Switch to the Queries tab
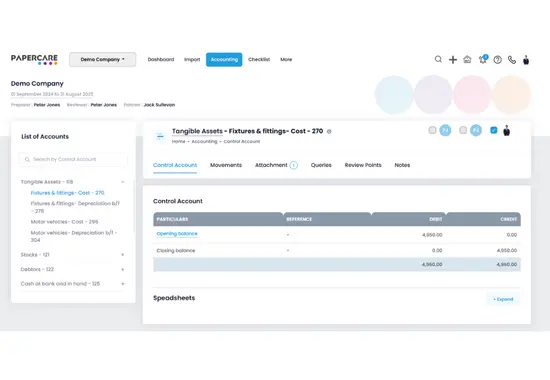The width and height of the screenshot is (550, 380). (321, 165)
